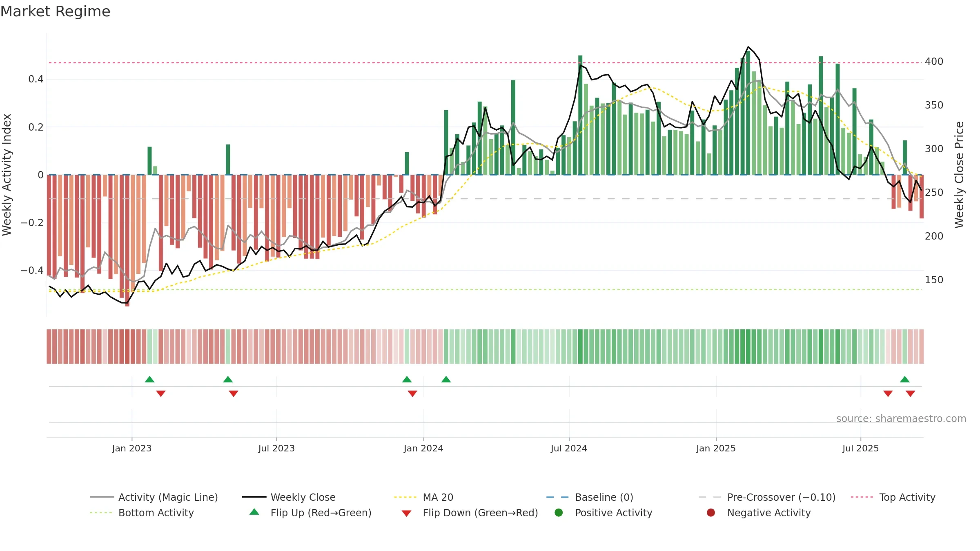The image size is (980, 551).
Task: Select the latest Flip Up marker after Jul 2025
Action: point(905,379)
